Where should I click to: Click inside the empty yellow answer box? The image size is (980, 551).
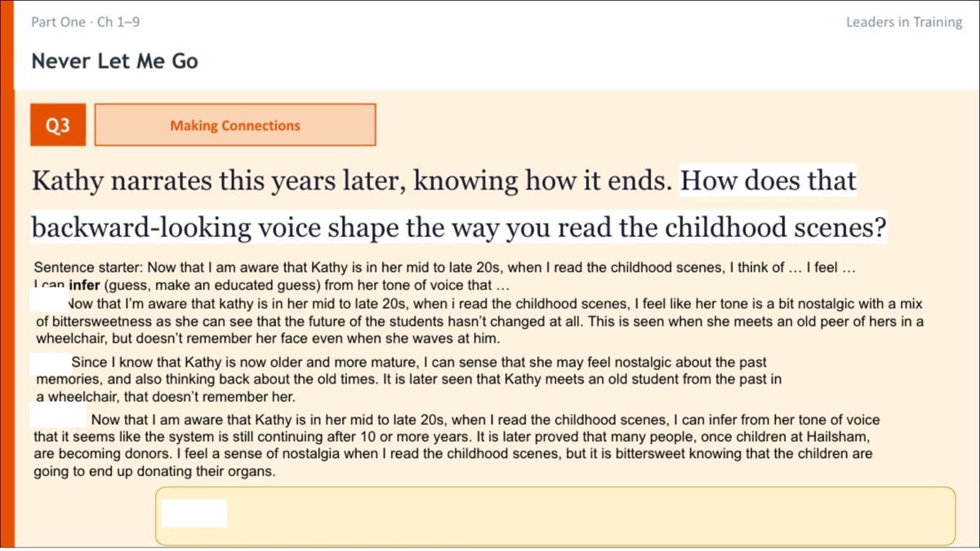[x=555, y=515]
